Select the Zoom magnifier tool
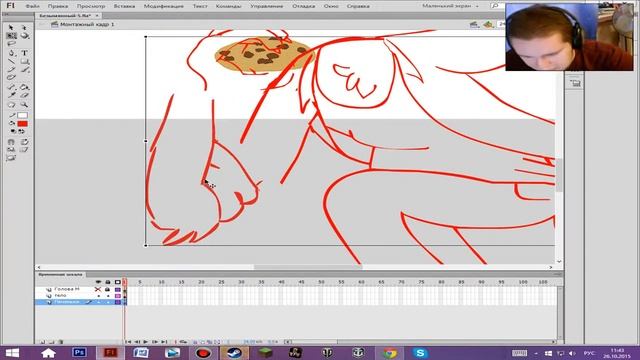Screen dimensions: 640x360 (x=24, y=104)
